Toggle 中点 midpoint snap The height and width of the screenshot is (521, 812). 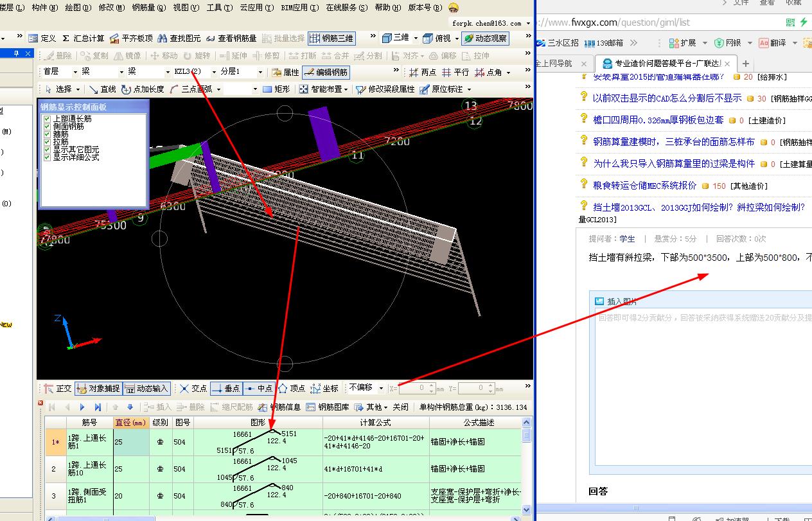click(x=258, y=388)
